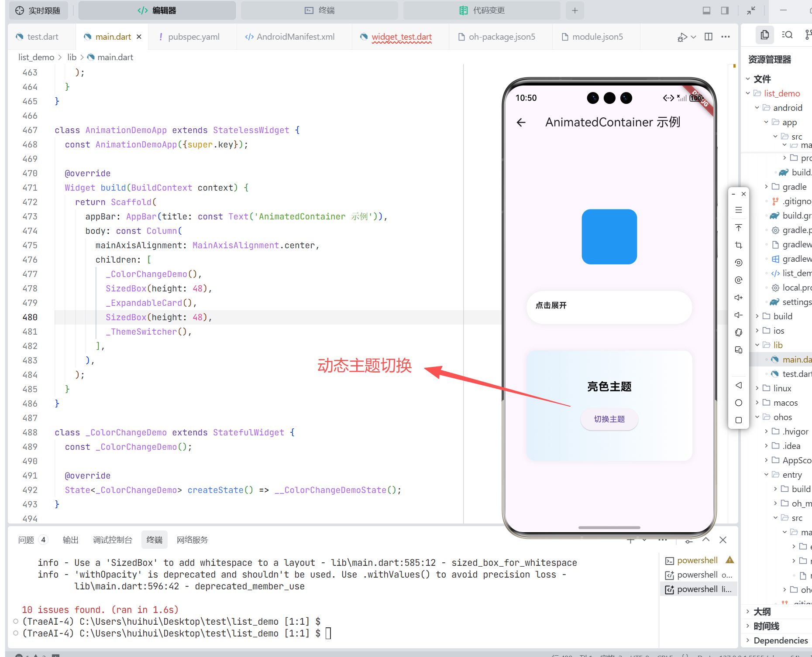
Task: Tap the emulator Recents square navigation button
Action: tap(739, 420)
